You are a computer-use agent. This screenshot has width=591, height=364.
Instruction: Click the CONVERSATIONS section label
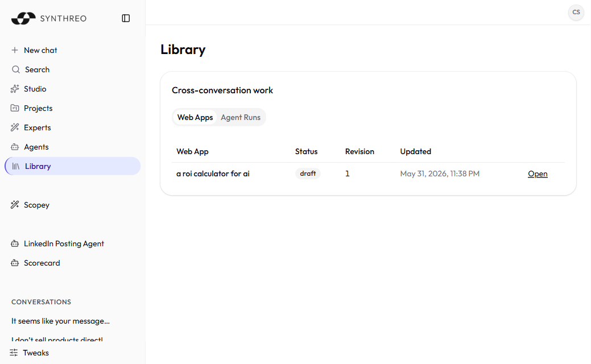41,302
